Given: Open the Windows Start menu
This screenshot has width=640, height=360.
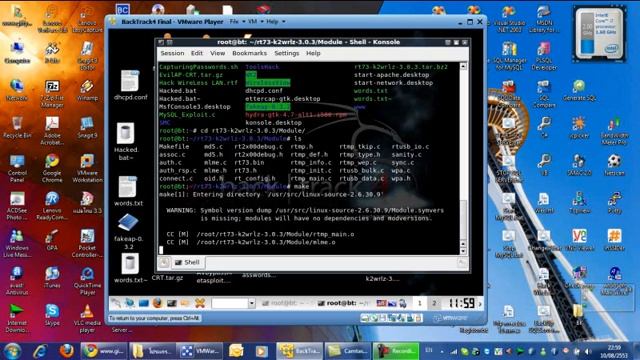Looking at the screenshot, I should (12, 351).
